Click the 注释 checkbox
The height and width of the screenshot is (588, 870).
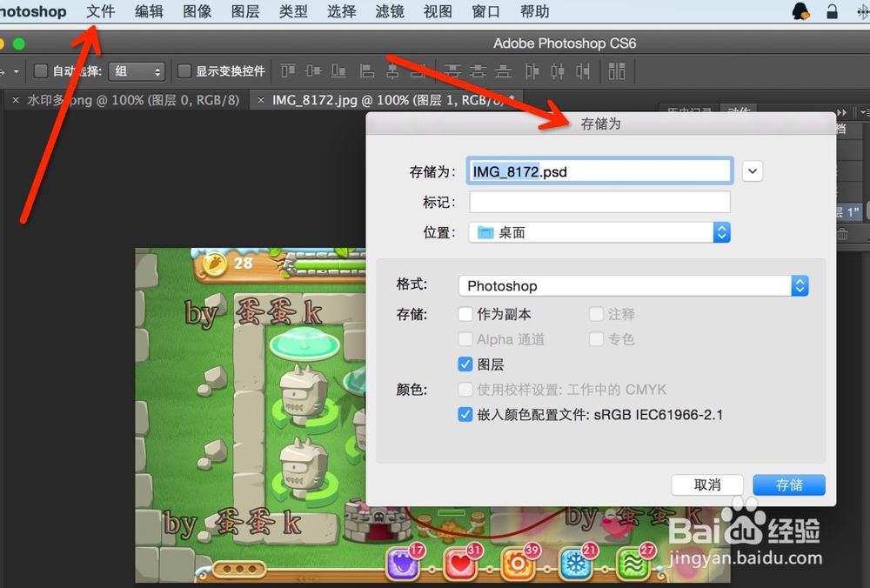[x=596, y=314]
